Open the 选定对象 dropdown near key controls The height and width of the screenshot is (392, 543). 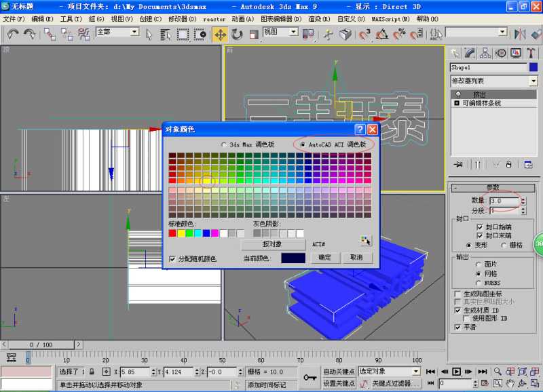click(416, 371)
